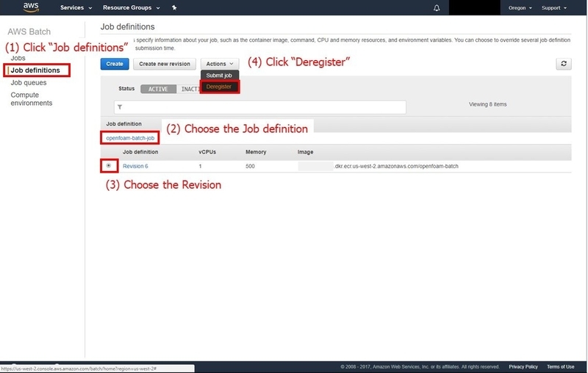
Task: Click the blue Create button
Action: [x=115, y=64]
